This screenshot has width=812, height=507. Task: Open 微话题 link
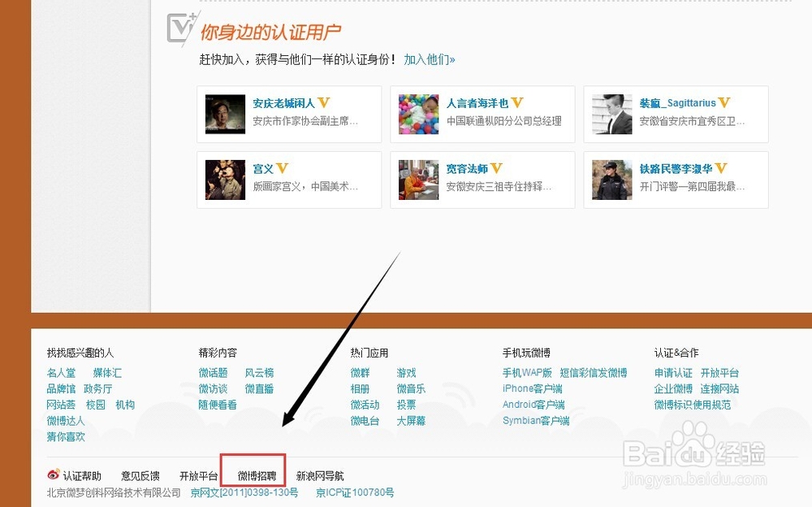[214, 373]
